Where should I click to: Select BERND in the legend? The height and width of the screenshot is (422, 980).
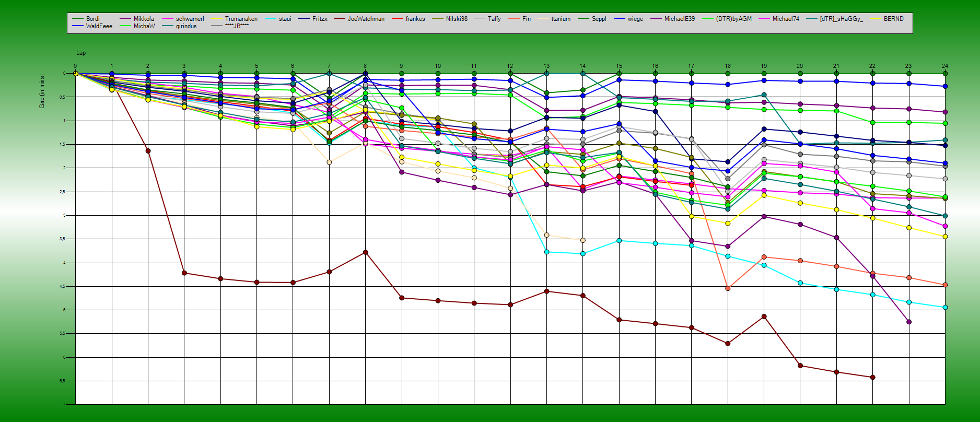pyautogui.click(x=893, y=19)
